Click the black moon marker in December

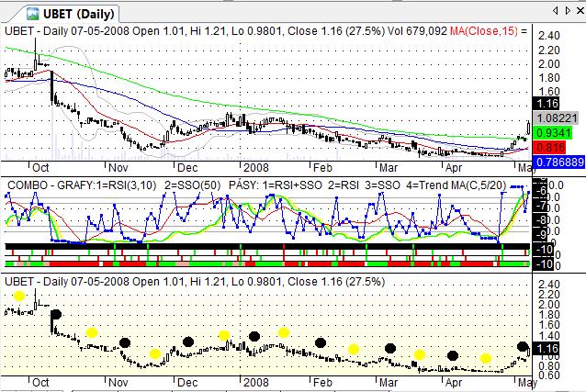coord(188,342)
